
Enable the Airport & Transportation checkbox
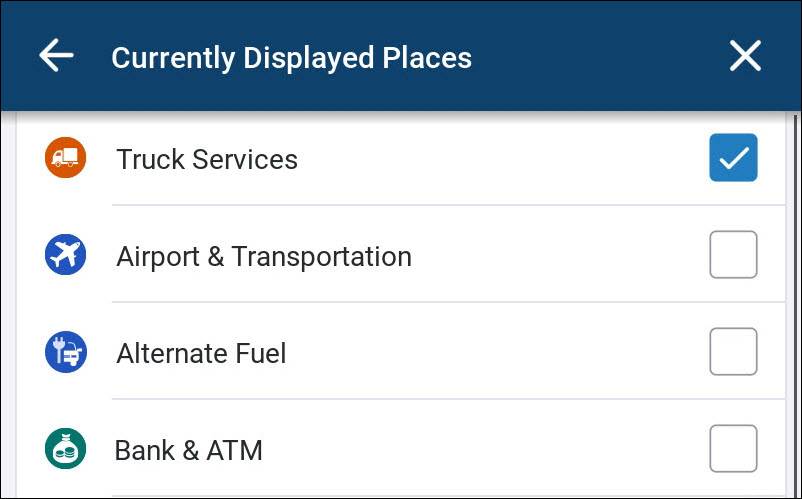733,255
